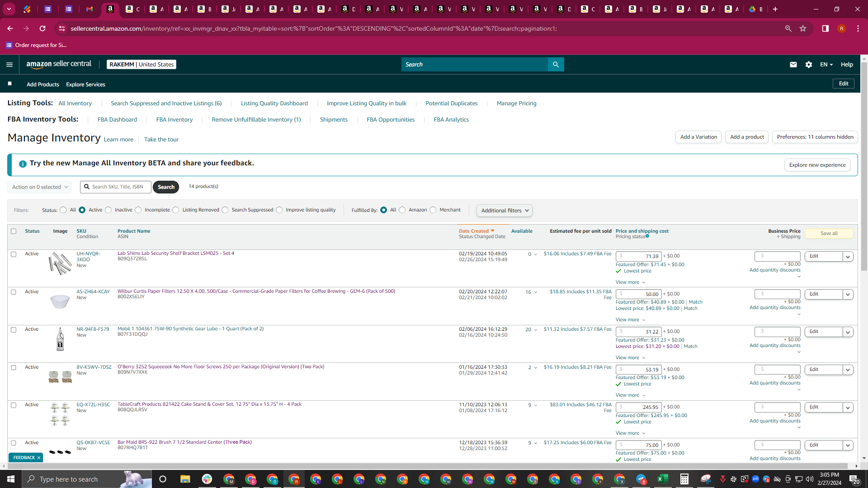Click the Lab Shims product thumbnail
Image resolution: width=868 pixels, height=488 pixels.
tap(60, 263)
